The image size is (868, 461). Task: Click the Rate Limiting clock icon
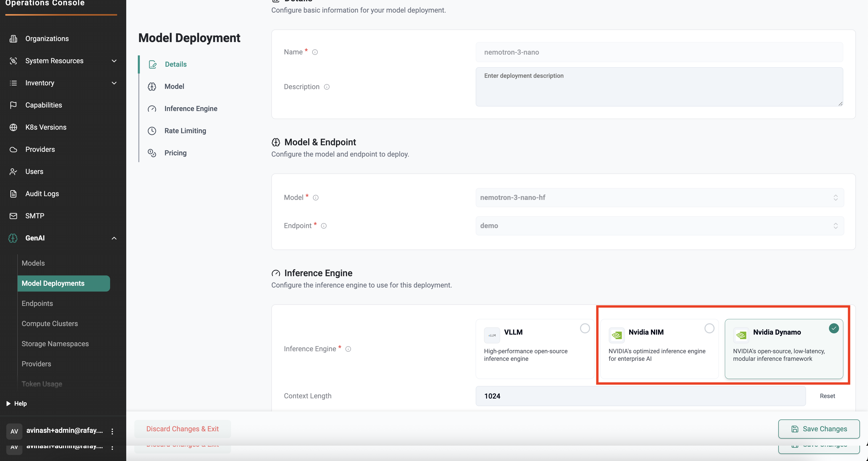coord(152,131)
